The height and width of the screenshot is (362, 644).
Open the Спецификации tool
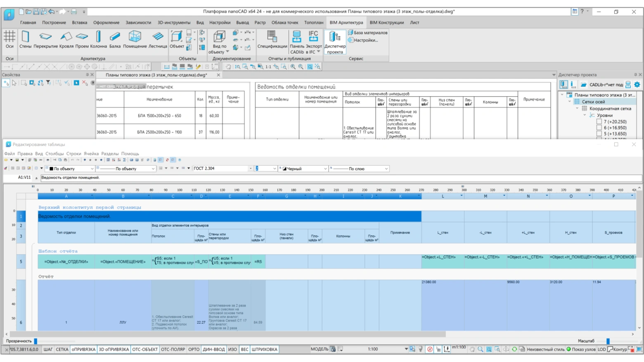click(272, 40)
